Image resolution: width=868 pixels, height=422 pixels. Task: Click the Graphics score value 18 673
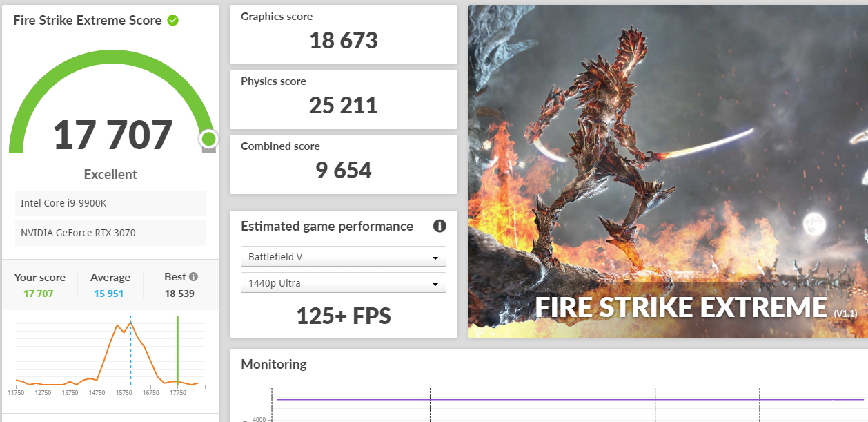[344, 40]
